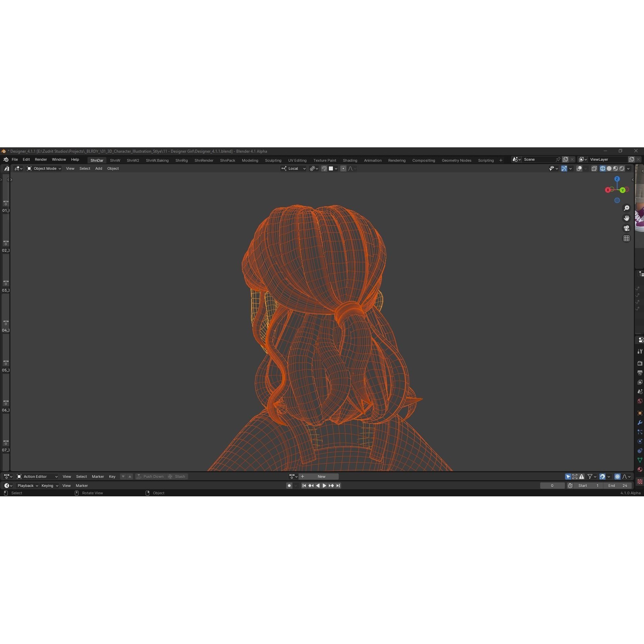Switch viewport to solid shading mode

point(609,168)
